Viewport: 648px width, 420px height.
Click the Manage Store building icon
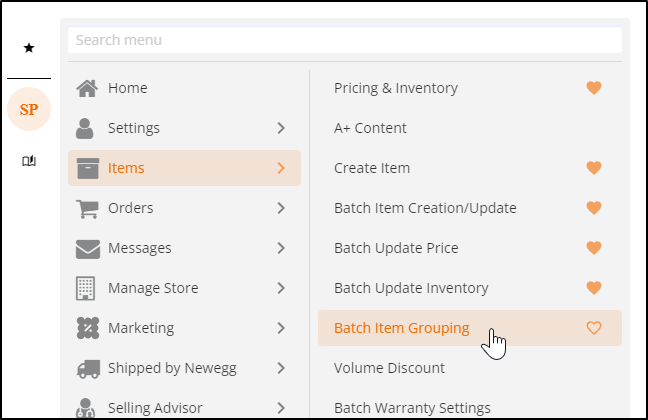pos(86,288)
